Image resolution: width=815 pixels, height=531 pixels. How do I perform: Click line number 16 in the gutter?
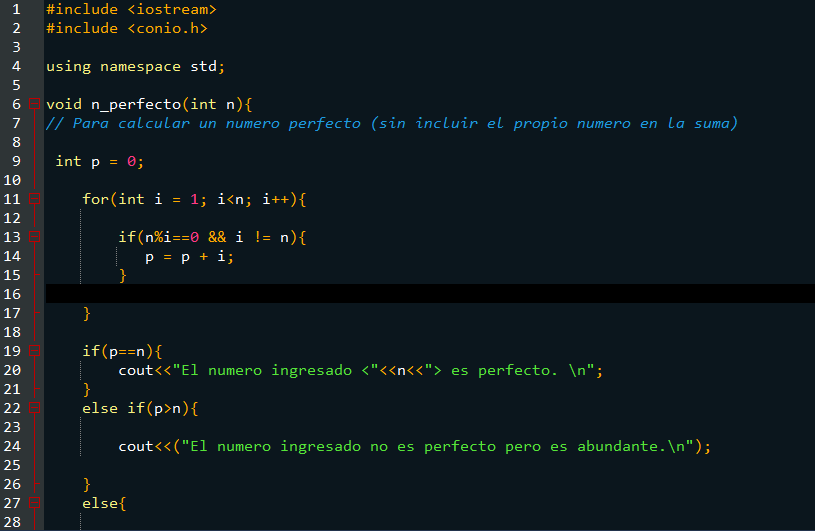pos(12,294)
